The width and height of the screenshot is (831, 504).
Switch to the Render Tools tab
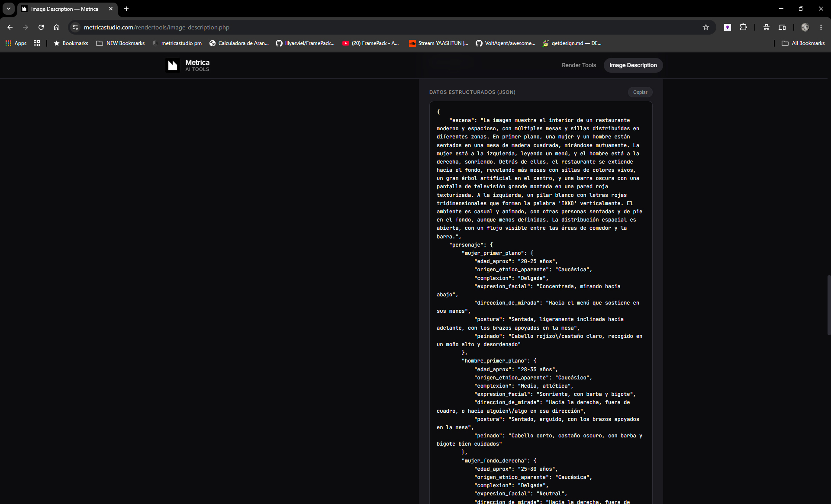tap(579, 65)
